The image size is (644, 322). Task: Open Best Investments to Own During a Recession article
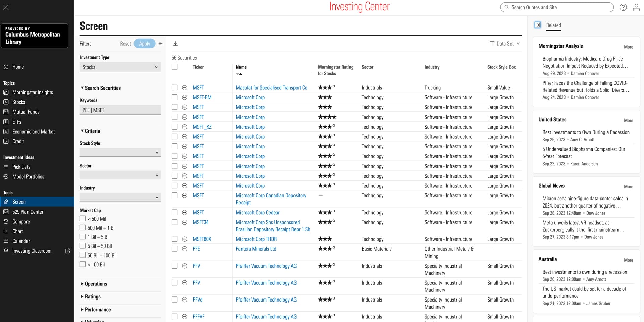(586, 132)
